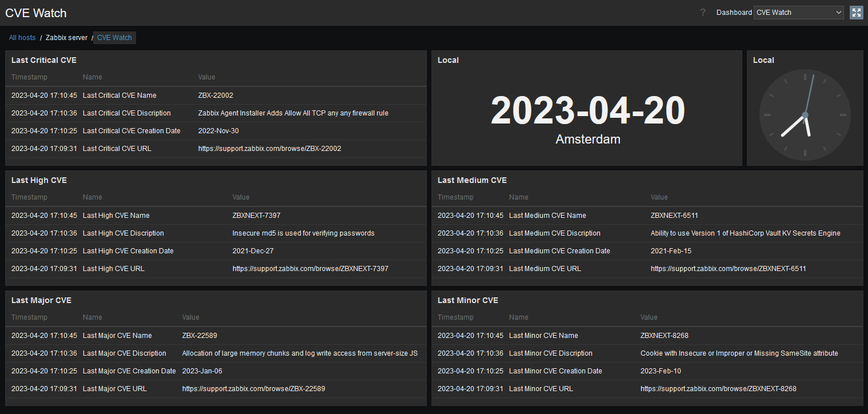Click HashiCorp Vault KV description
The height and width of the screenshot is (414, 868).
(x=746, y=233)
